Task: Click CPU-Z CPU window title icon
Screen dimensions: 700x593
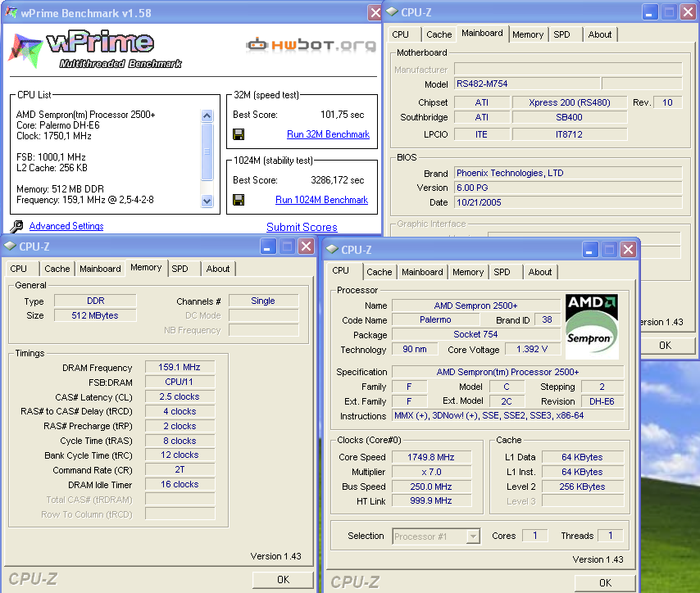Action: pyautogui.click(x=332, y=250)
